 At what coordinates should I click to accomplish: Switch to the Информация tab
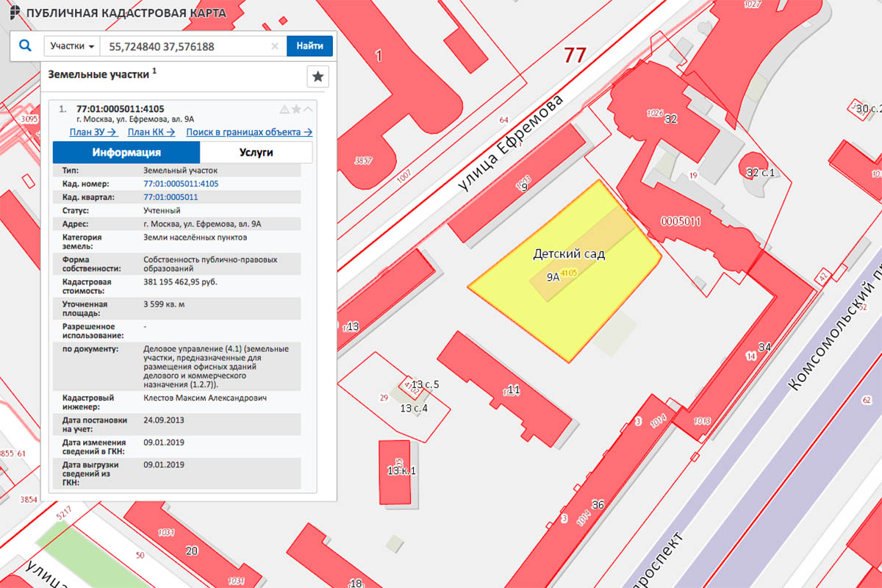pyautogui.click(x=126, y=153)
